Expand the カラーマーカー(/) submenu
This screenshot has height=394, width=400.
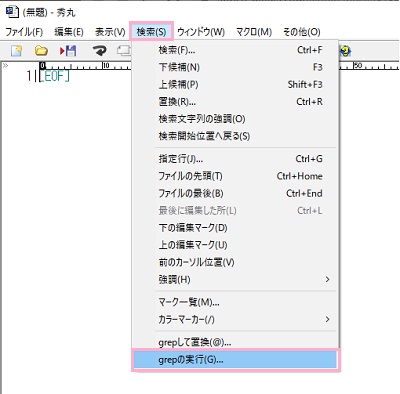pyautogui.click(x=235, y=320)
